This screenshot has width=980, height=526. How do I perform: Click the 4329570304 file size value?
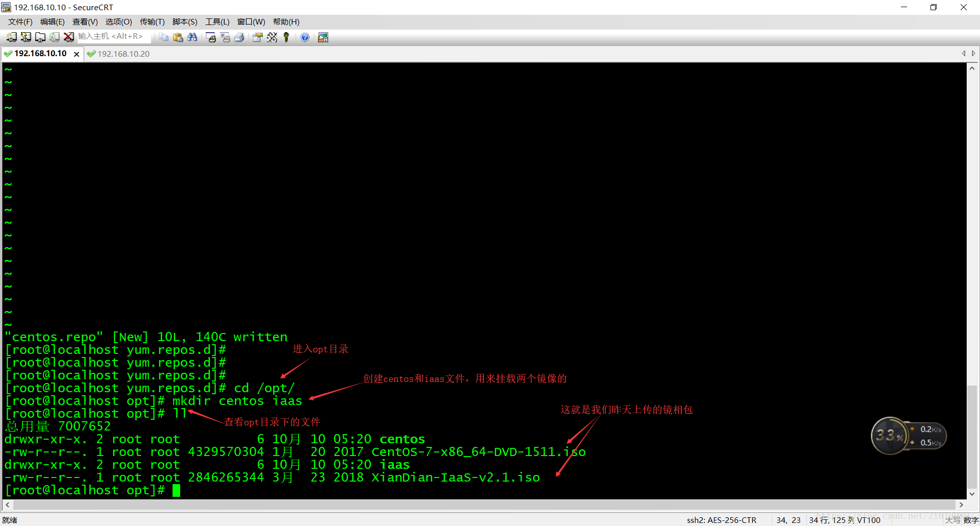[x=226, y=452]
